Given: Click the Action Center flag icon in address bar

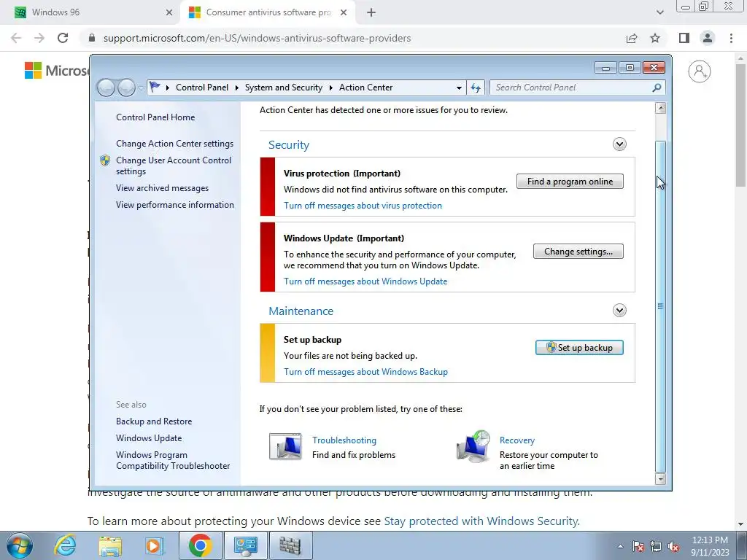Looking at the screenshot, I should coord(155,87).
